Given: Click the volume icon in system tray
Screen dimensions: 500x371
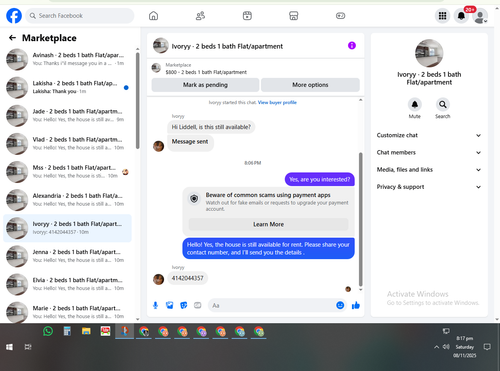Looking at the screenshot, I should coord(446,347).
